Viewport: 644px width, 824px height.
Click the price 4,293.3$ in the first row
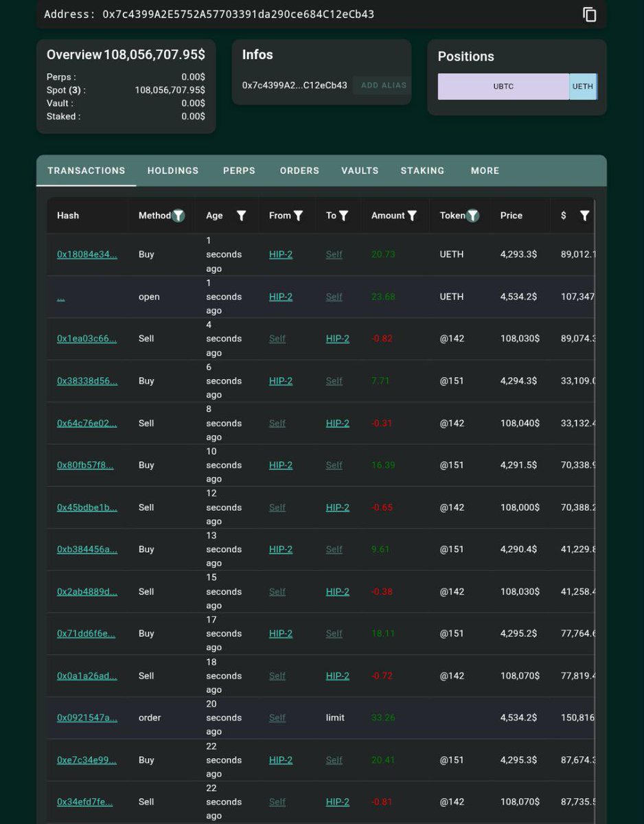(518, 255)
